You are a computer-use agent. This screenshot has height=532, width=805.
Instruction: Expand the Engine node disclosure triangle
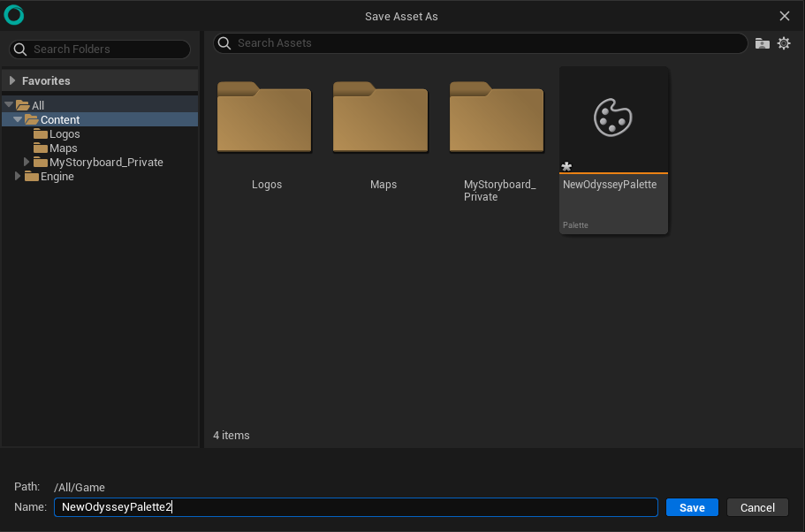(17, 176)
